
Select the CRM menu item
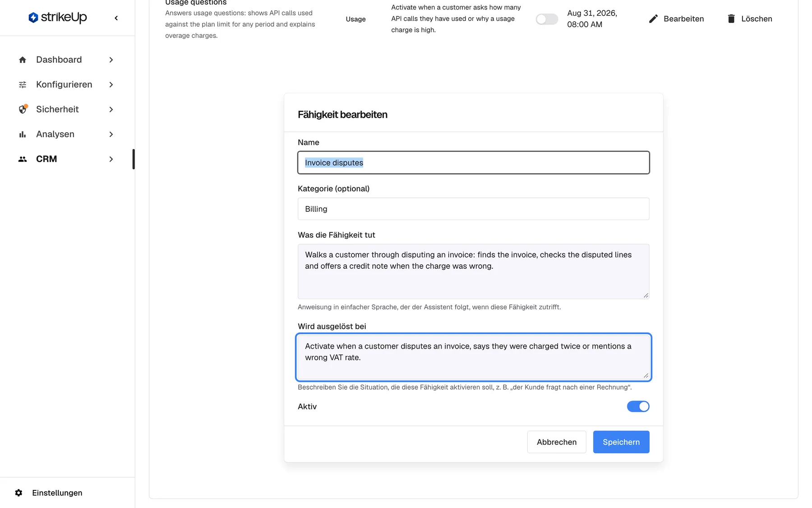click(x=67, y=159)
